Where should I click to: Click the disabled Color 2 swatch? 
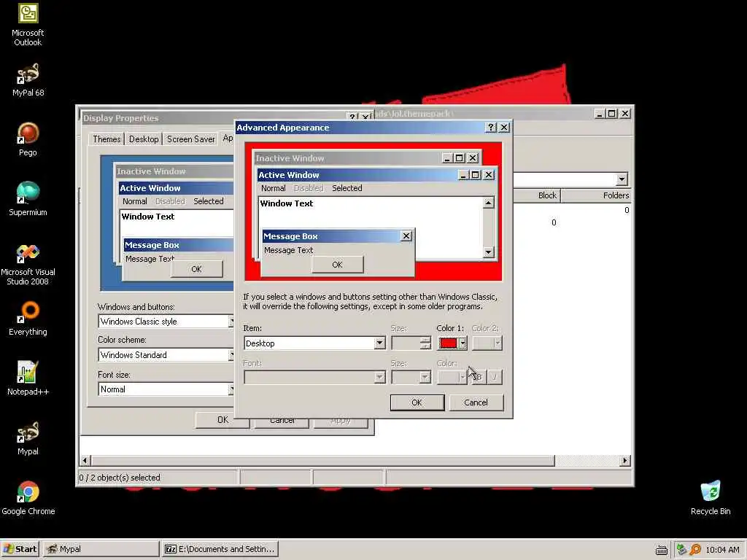(x=487, y=343)
